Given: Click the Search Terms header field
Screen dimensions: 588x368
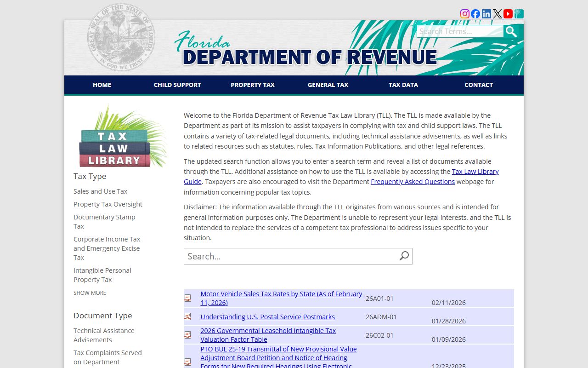Looking at the screenshot, I should pyautogui.click(x=460, y=31).
